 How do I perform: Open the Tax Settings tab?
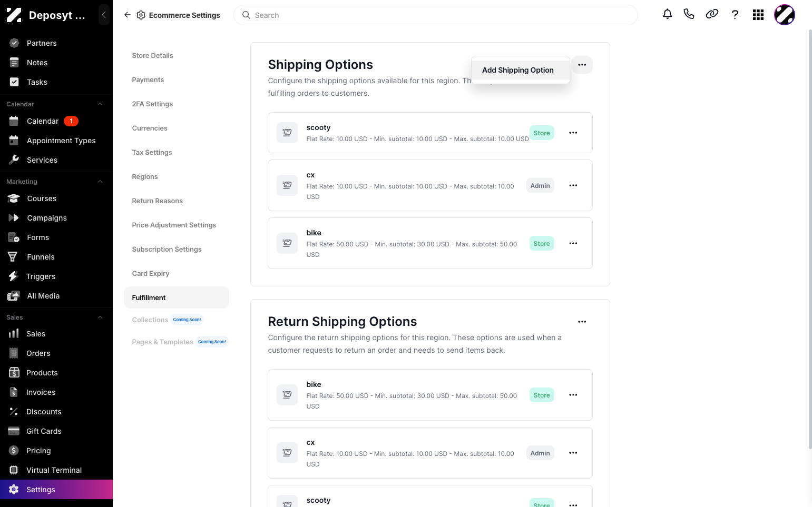152,152
